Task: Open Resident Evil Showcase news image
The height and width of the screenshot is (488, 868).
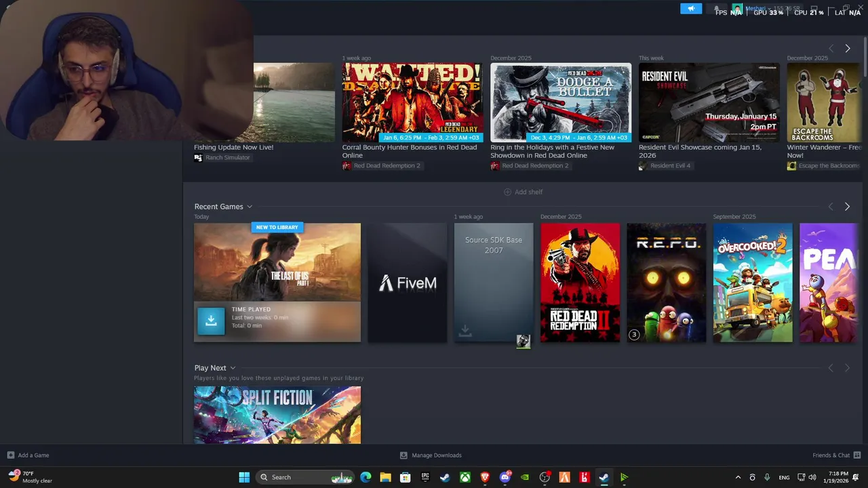Action: tap(709, 102)
